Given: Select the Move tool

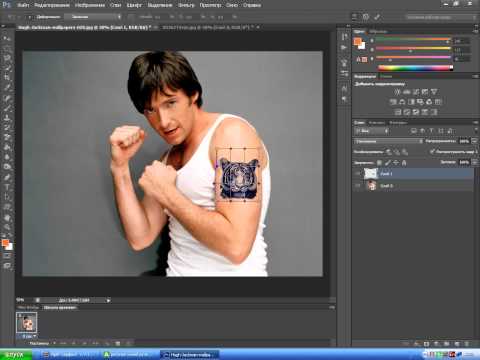Looking at the screenshot, I should tap(7, 38).
